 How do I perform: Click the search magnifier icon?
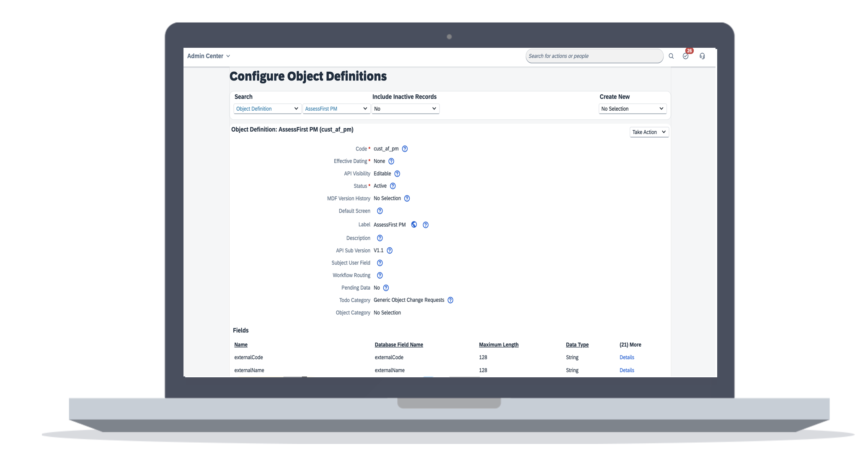pos(671,56)
